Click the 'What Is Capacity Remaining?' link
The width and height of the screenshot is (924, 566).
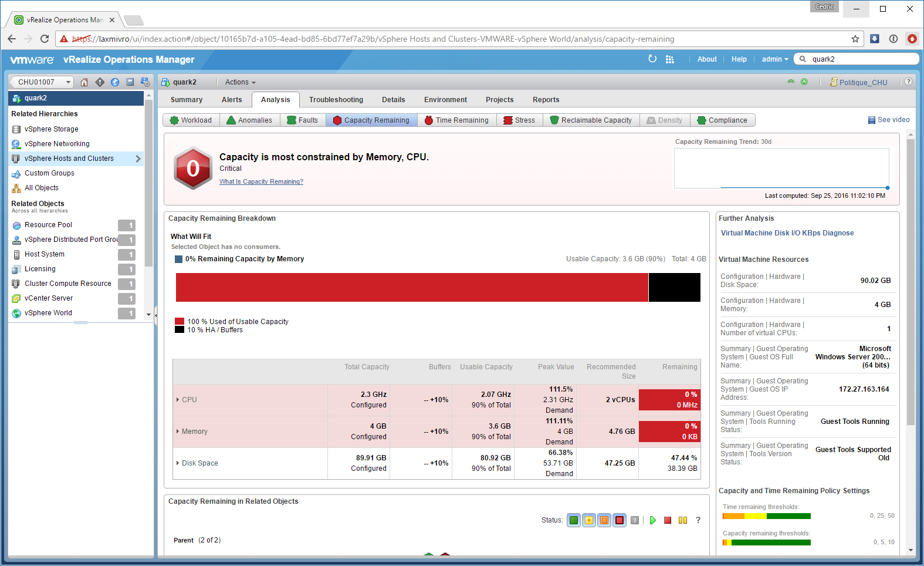(x=261, y=182)
